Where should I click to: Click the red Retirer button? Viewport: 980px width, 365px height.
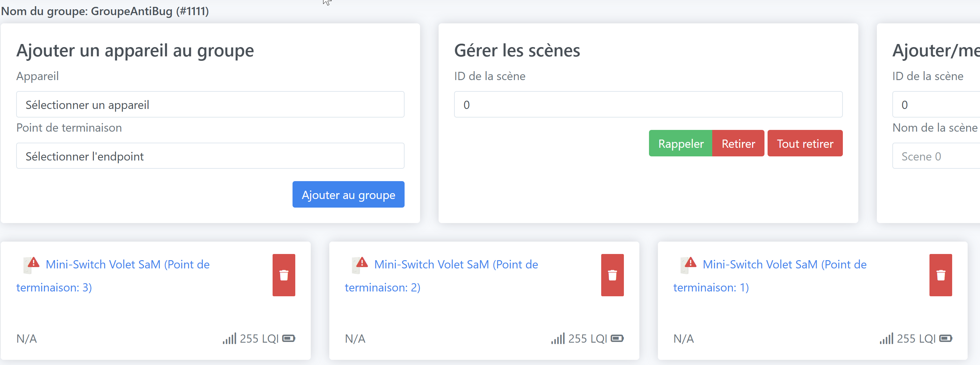(738, 143)
